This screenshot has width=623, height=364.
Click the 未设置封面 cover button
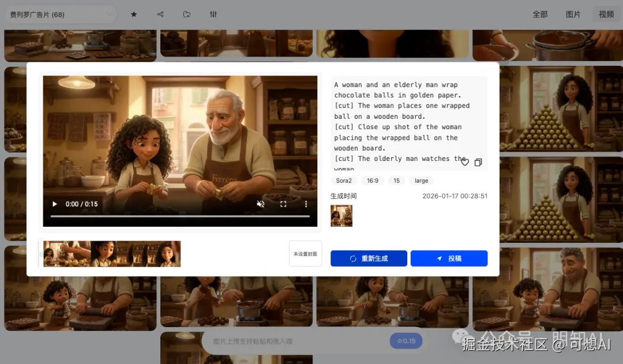(x=305, y=253)
